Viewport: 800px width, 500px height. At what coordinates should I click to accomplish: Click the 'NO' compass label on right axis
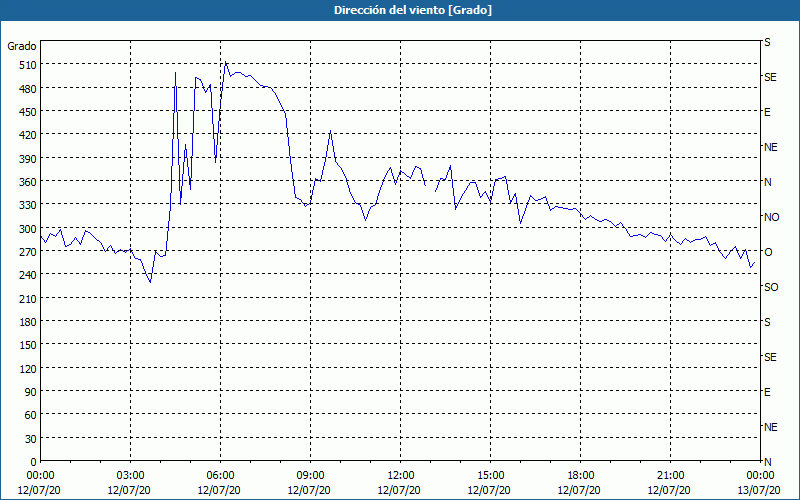pyautogui.click(x=771, y=217)
